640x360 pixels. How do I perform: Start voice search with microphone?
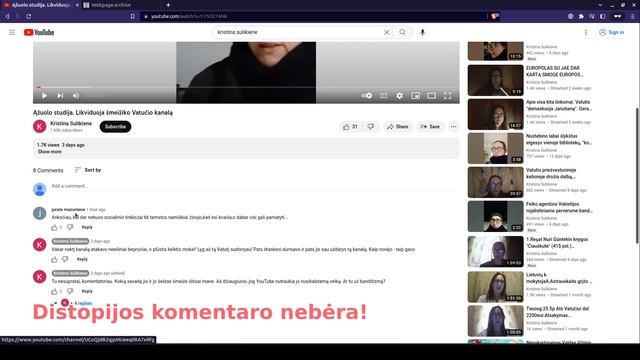coord(422,32)
